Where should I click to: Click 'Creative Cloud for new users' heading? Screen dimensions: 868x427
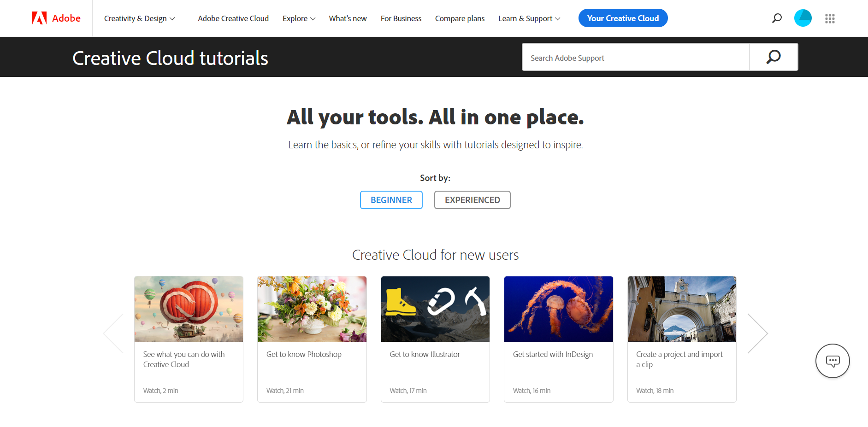pyautogui.click(x=435, y=255)
